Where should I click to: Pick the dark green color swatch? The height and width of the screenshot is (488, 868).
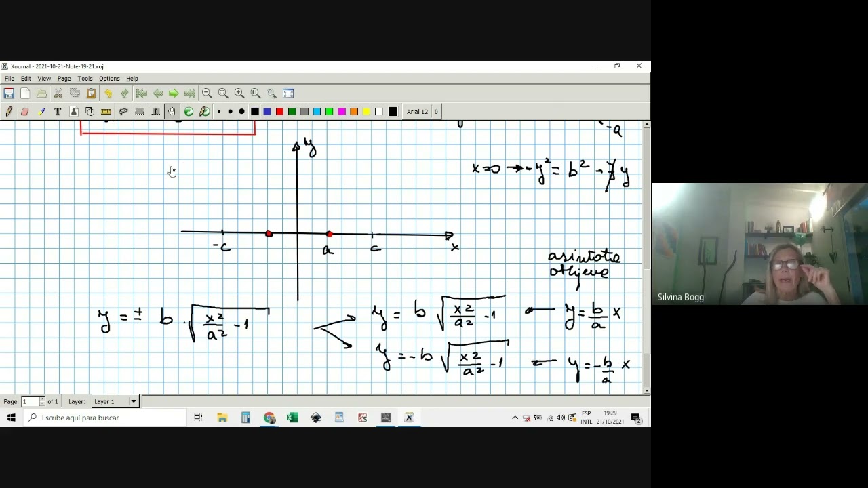[x=292, y=112]
